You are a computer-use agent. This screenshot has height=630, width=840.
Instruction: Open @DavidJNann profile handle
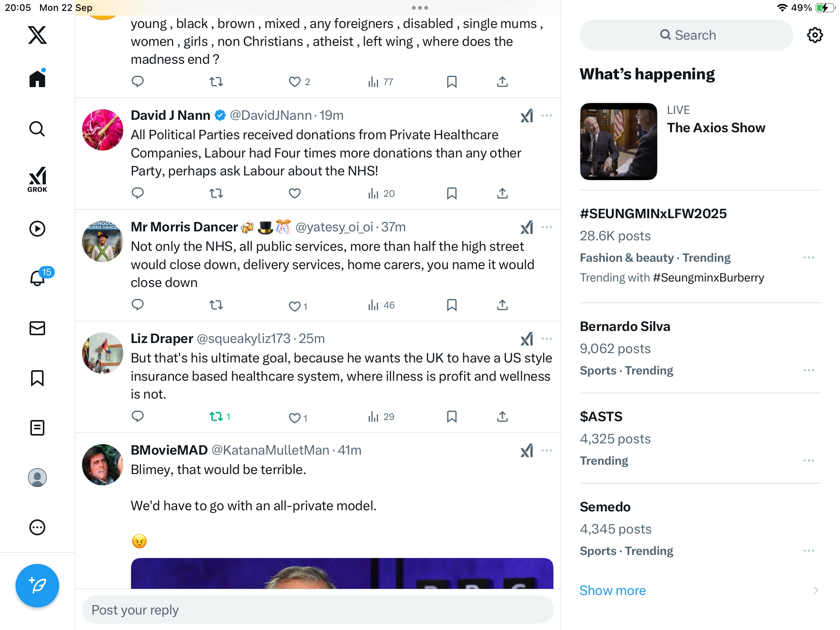271,115
